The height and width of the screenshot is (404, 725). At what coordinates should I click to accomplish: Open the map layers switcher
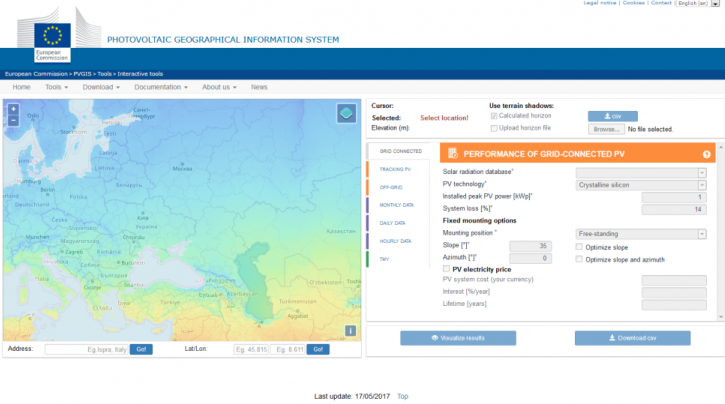pyautogui.click(x=345, y=113)
